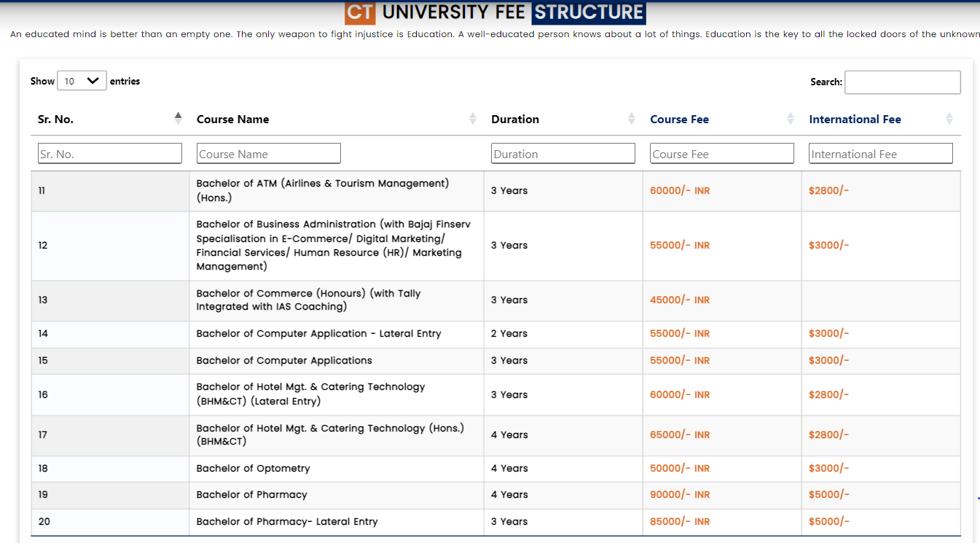Click $5000/- fee in row 19
The width and height of the screenshot is (980, 543).
point(828,494)
